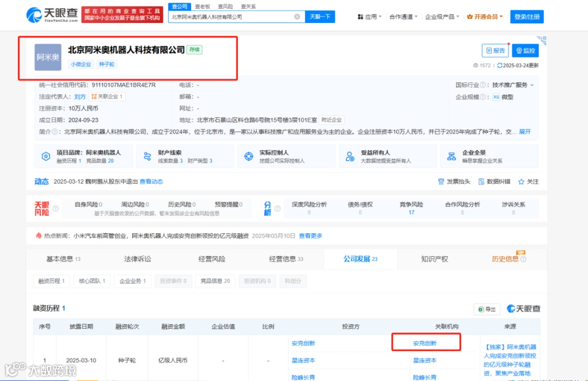This screenshot has width=588, height=381.
Task: Expand the 合作通道 dropdown
Action: tap(403, 16)
